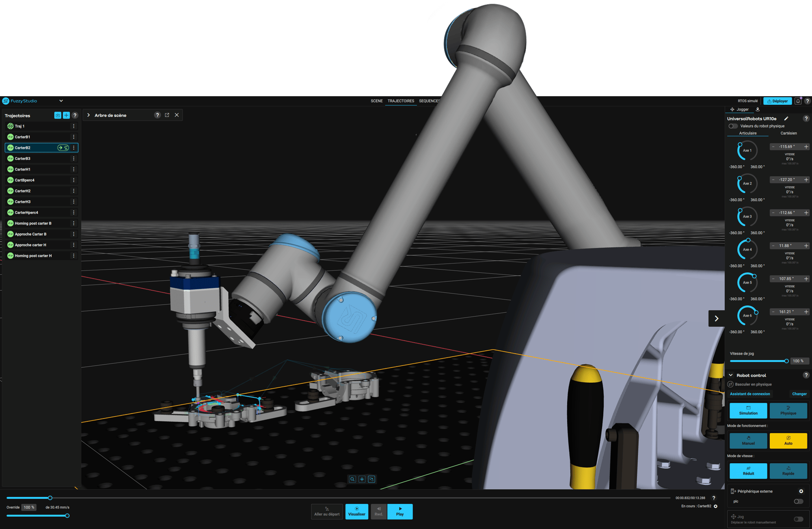
Task: Click the viewport zoom magnifier icon
Action: (352, 479)
